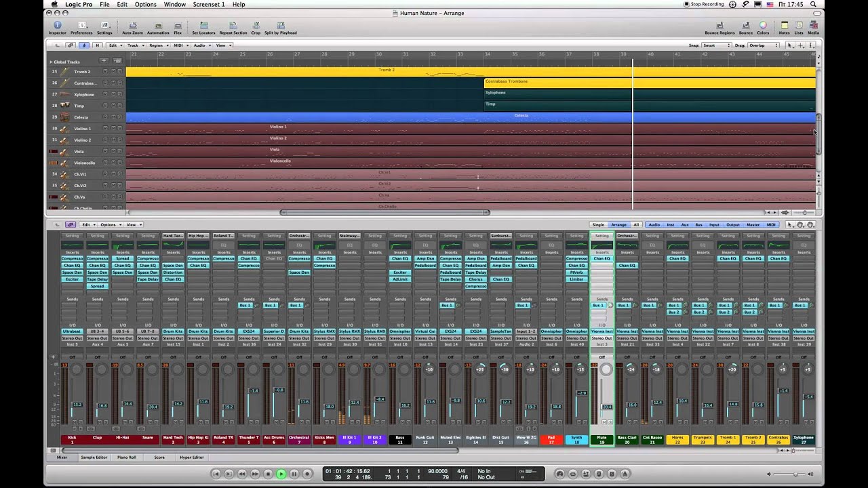
Task: Expand the Global Tracks disclosure triangle
Action: (50, 62)
